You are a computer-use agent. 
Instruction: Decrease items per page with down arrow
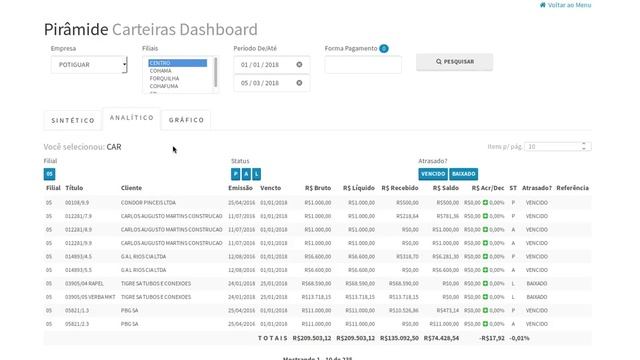[584, 149]
